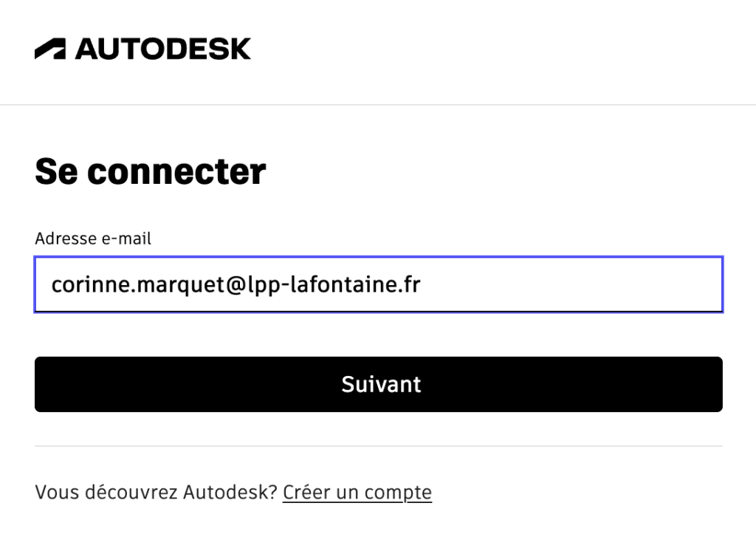Click the Vous découvrez Autodesk? text
This screenshot has width=756, height=537.
(157, 493)
